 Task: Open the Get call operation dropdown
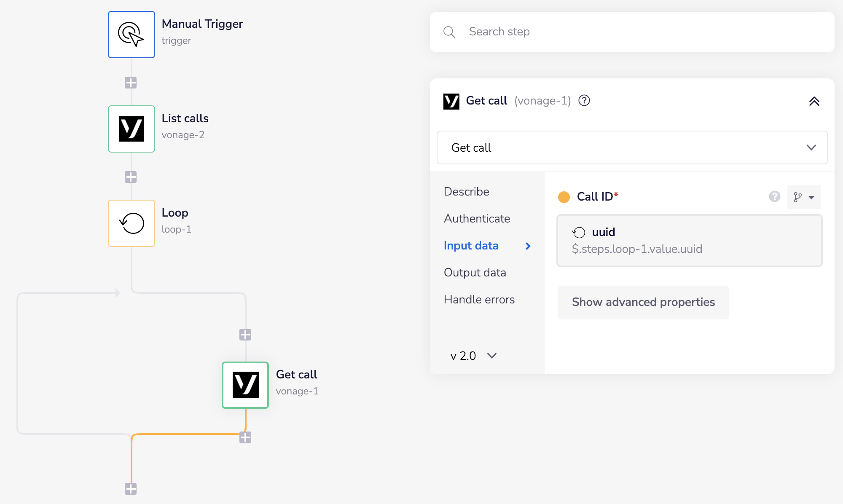coord(632,147)
